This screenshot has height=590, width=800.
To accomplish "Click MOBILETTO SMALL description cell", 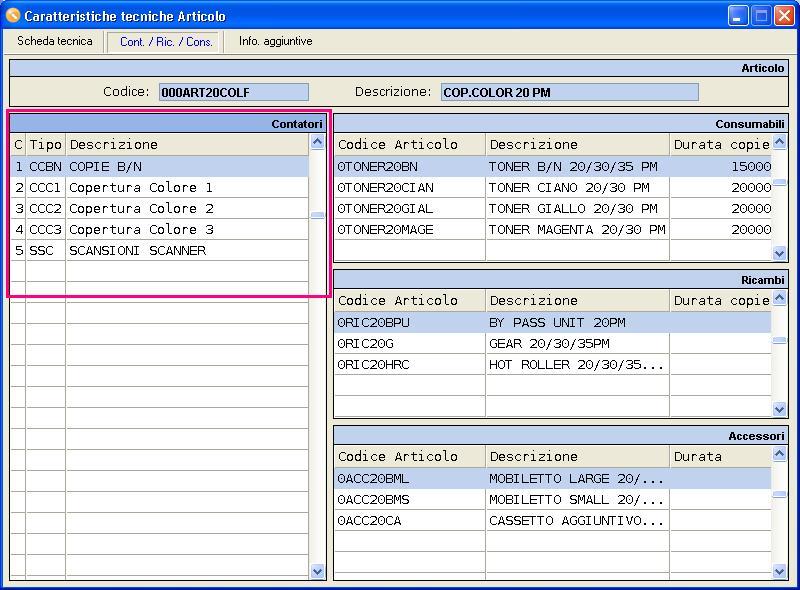I will tap(578, 500).
